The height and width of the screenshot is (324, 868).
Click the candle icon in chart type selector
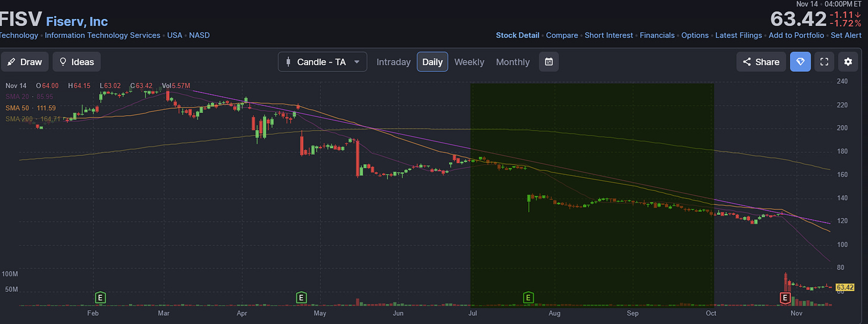289,62
